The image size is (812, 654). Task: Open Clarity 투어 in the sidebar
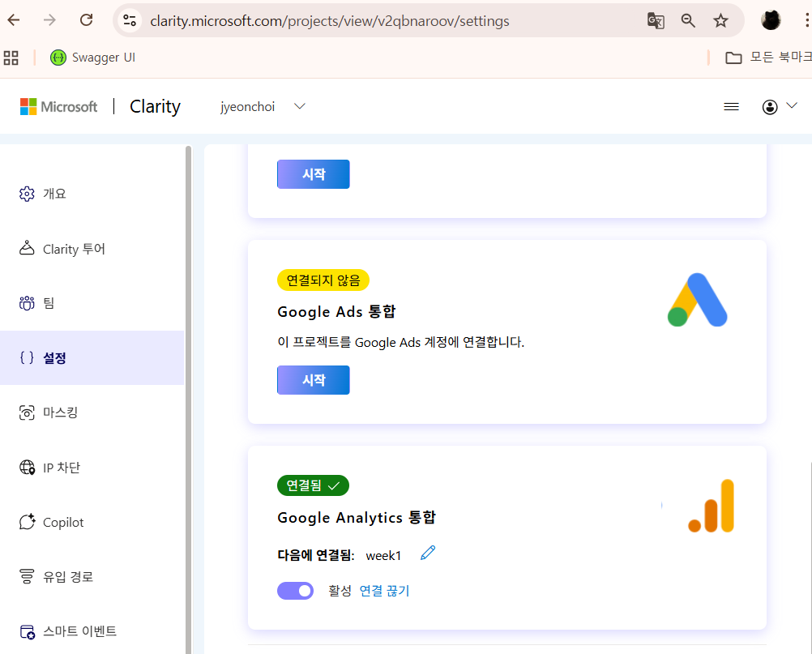click(x=92, y=249)
